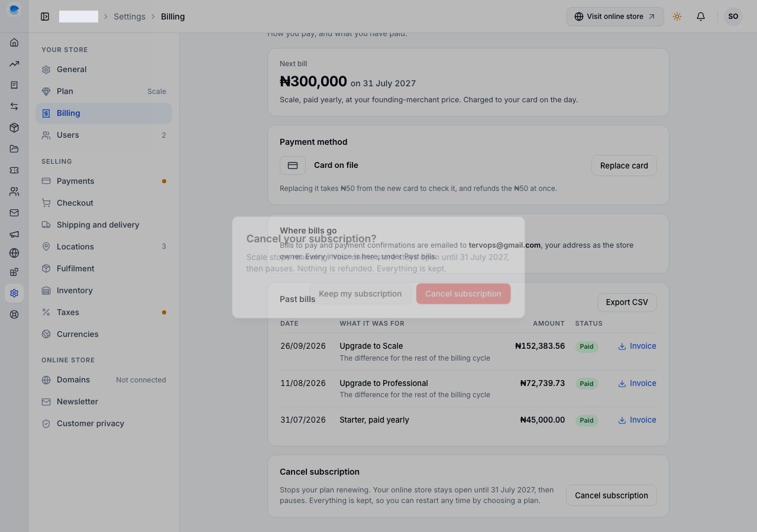Click the SO account avatar
Screen dimensions: 757x532
733,17
